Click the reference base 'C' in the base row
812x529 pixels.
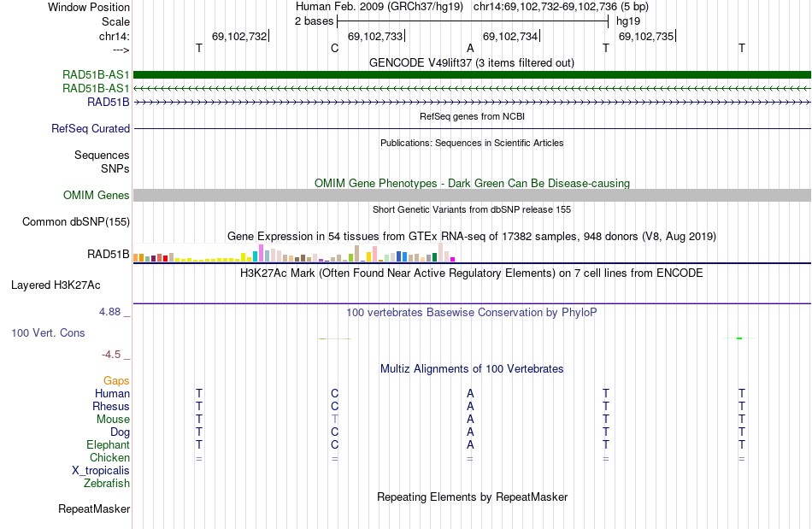click(x=334, y=48)
